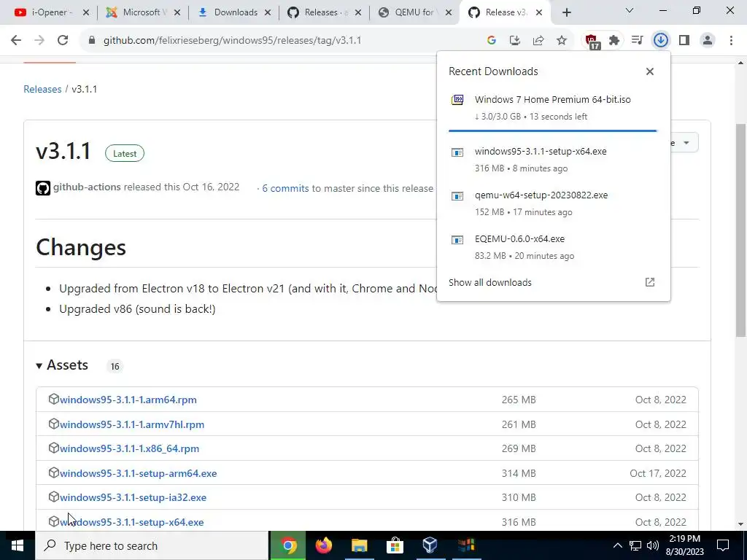Open the Google search icon in address bar
The height and width of the screenshot is (560, 747).
click(492, 41)
